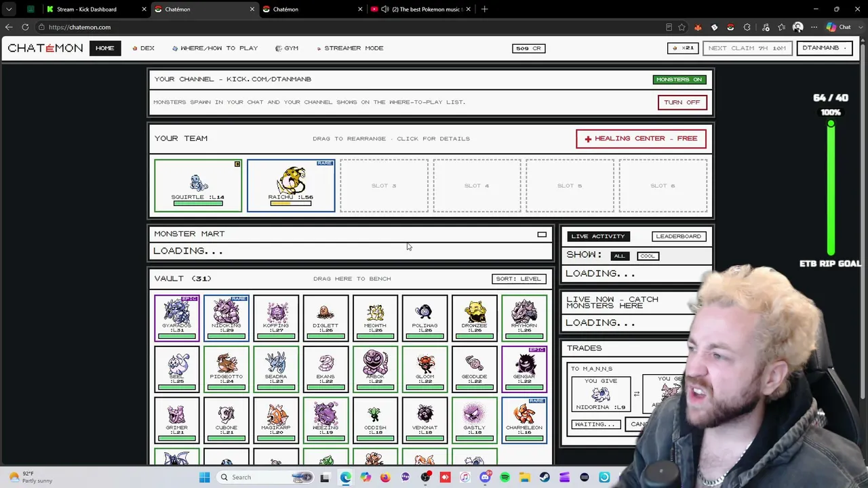Select the Magikarp vault card
Screen dimensions: 868x488
[276, 420]
